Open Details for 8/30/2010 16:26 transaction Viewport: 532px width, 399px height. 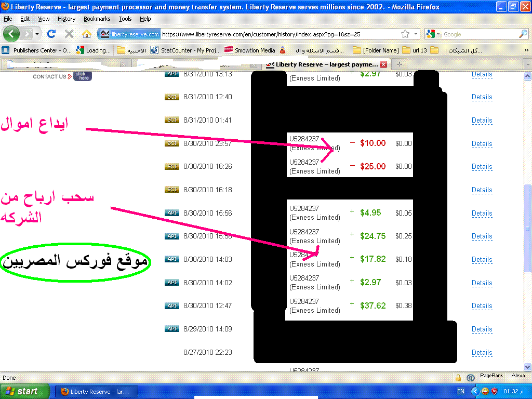(482, 167)
